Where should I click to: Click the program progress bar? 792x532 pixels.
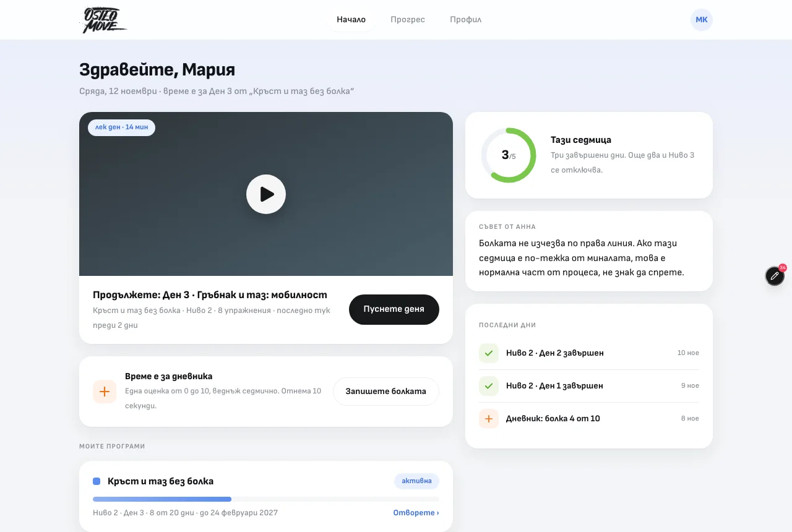pyautogui.click(x=266, y=499)
